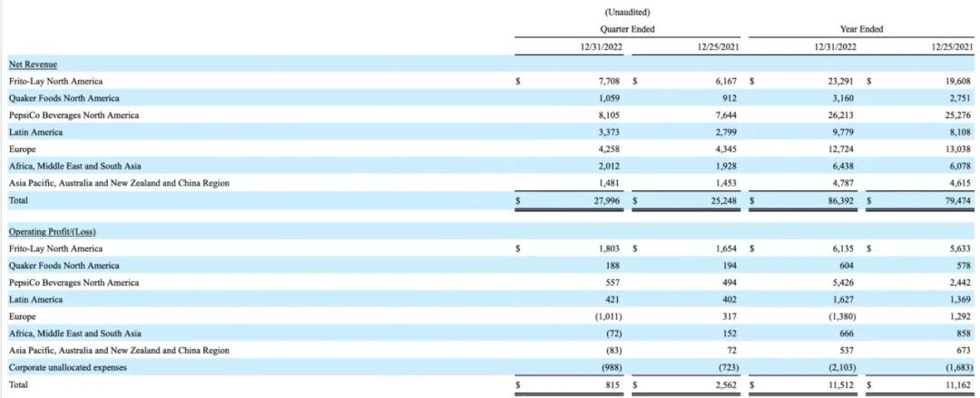Image resolution: width=980 pixels, height=398 pixels.
Task: Click the total revenue value 27,996
Action: [x=607, y=200]
